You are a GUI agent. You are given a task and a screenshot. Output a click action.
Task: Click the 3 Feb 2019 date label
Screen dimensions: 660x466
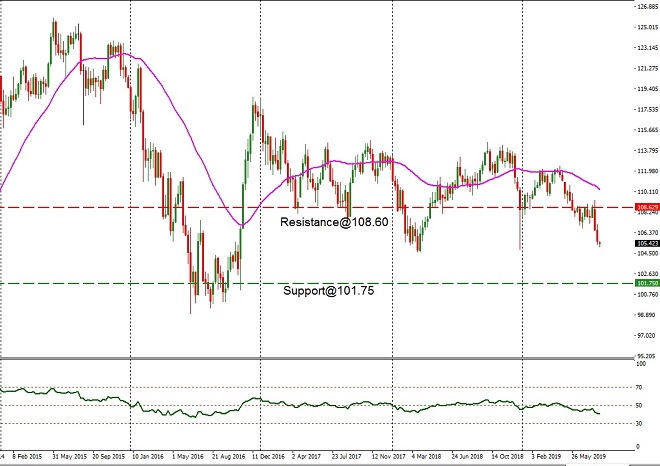click(546, 456)
